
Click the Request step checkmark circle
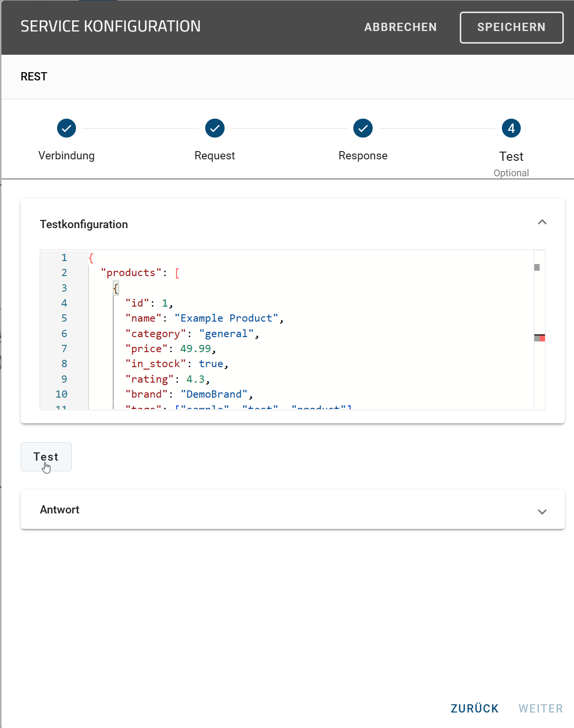[x=214, y=128]
